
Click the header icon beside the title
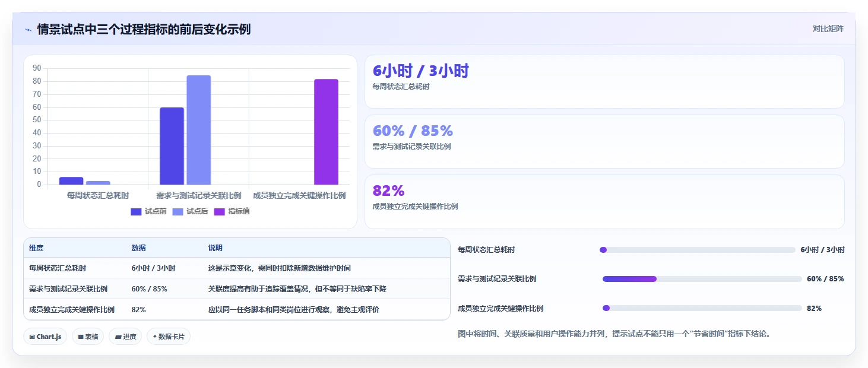click(x=28, y=29)
